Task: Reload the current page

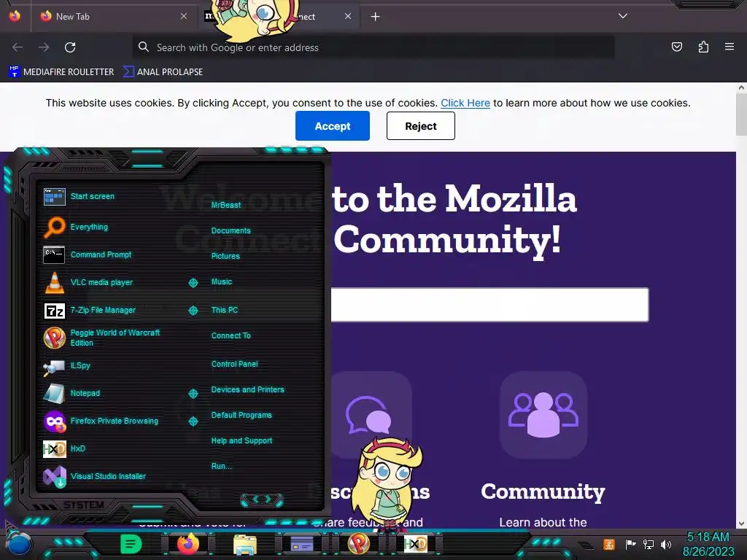Action: [70, 47]
